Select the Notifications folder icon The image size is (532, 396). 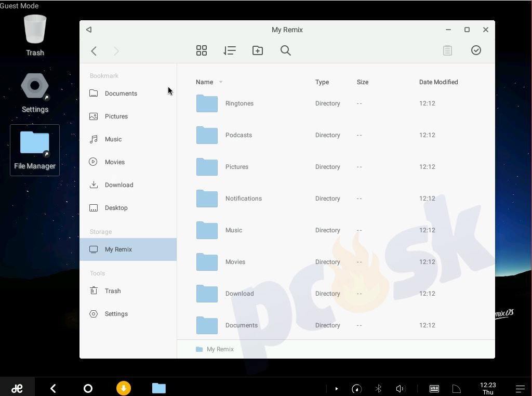[x=207, y=199]
